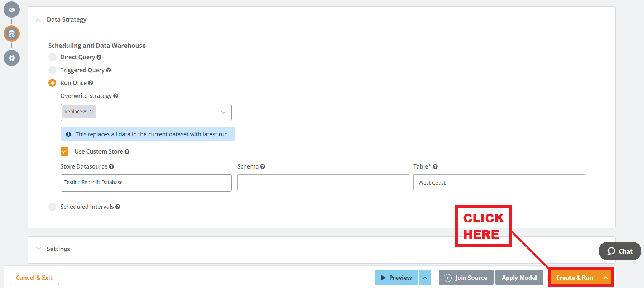
Task: Click help icon next to Schema
Action: click(x=263, y=167)
